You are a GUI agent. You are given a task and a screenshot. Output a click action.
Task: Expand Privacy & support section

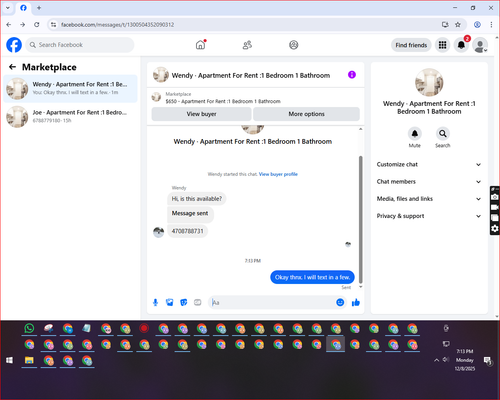tap(429, 216)
